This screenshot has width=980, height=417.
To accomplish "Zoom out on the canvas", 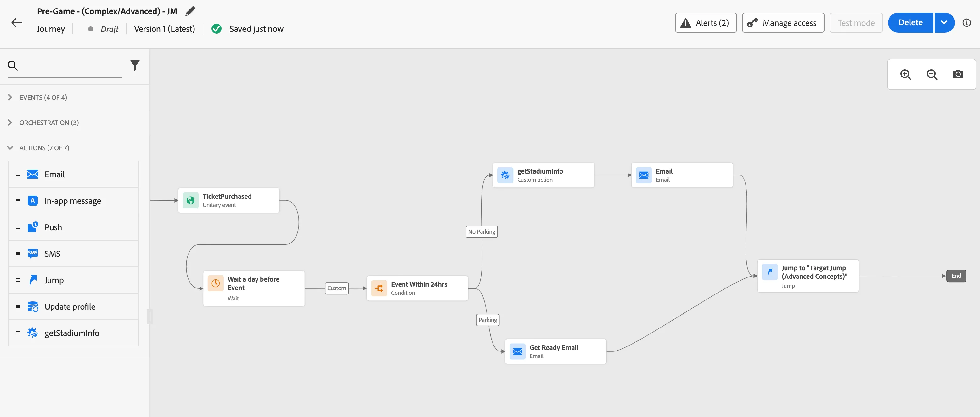I will point(932,74).
